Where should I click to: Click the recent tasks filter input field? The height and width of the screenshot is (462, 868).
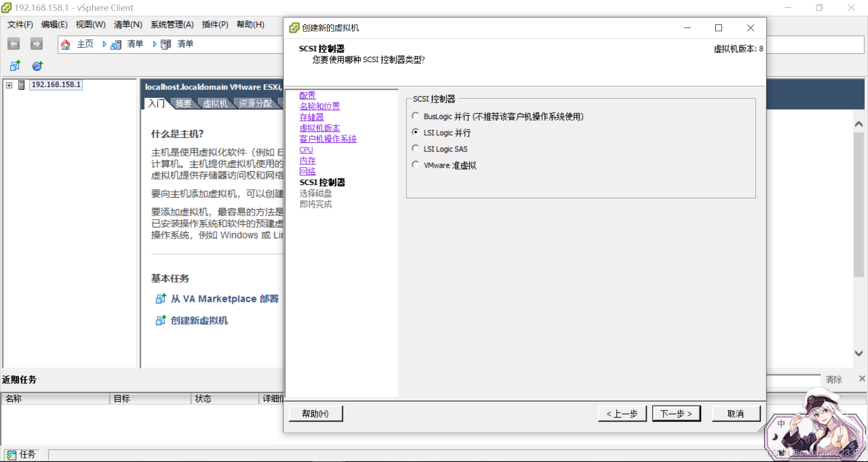793,380
